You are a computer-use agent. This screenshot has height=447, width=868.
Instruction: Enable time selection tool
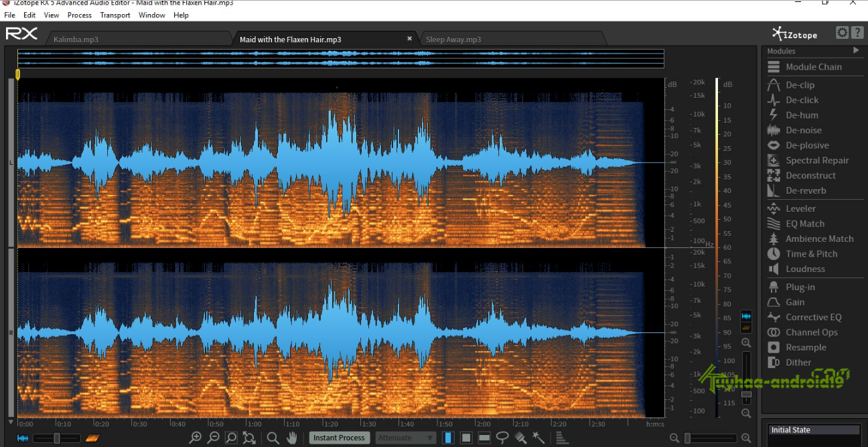[x=448, y=438]
